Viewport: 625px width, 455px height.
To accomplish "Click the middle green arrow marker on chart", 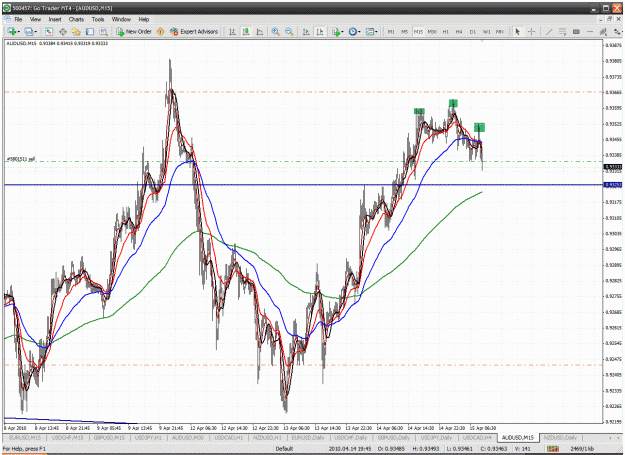I will coord(453,104).
